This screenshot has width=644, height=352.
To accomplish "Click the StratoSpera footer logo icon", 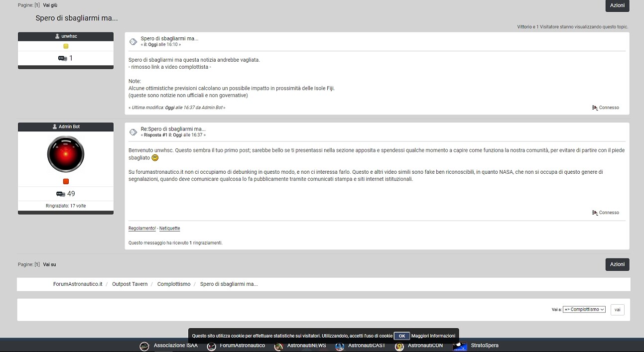I will coord(460,346).
